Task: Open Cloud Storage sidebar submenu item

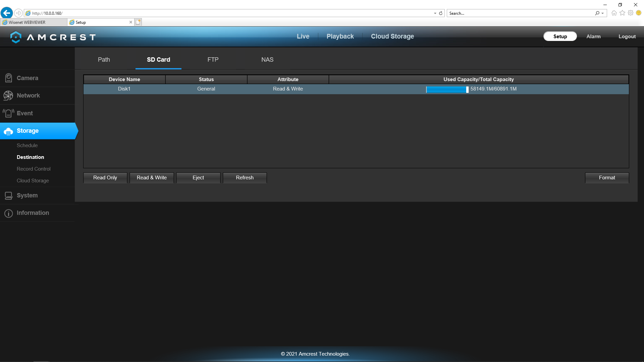Action: click(x=33, y=181)
